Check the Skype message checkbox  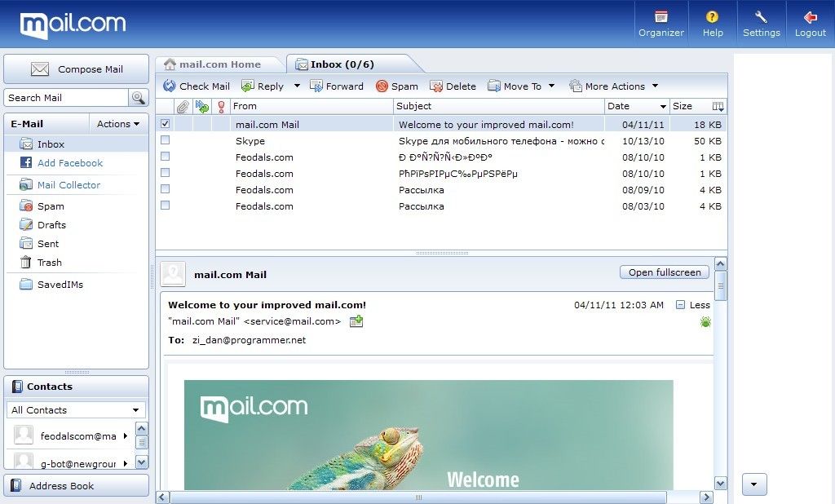tap(166, 140)
